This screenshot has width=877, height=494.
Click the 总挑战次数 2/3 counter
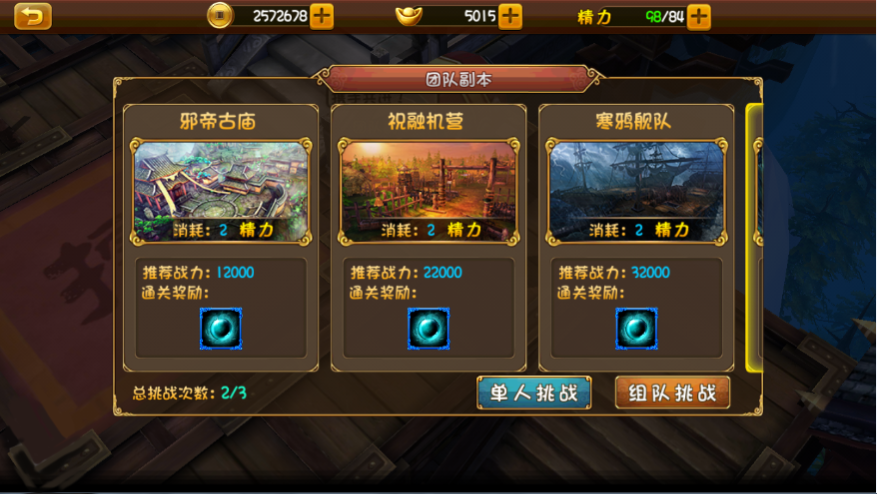point(190,393)
